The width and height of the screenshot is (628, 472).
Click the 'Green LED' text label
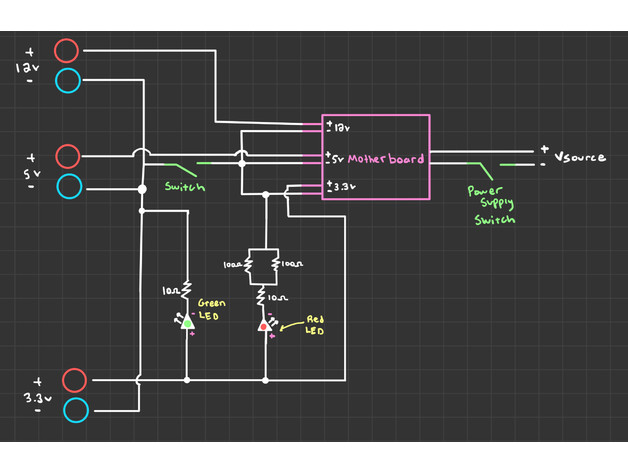tap(212, 308)
